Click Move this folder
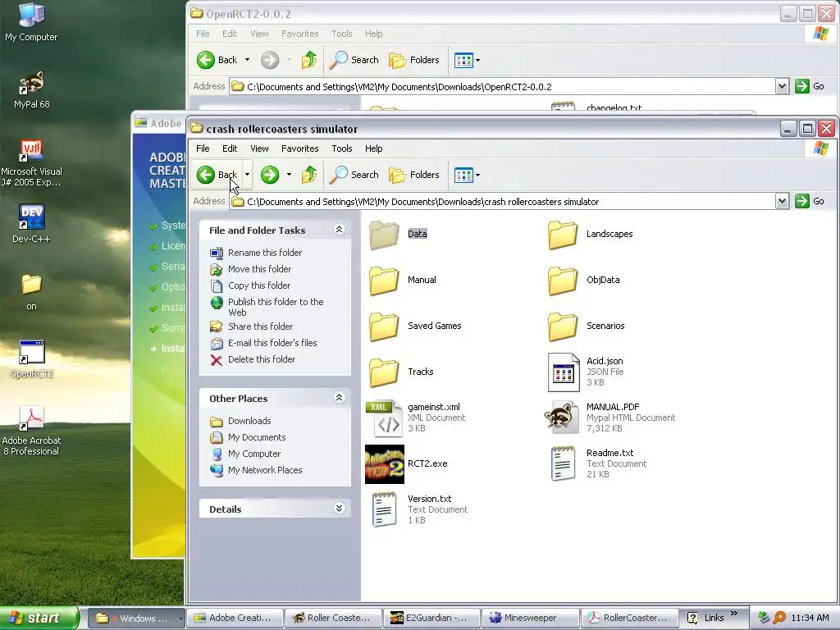The height and width of the screenshot is (630, 840). click(x=251, y=269)
